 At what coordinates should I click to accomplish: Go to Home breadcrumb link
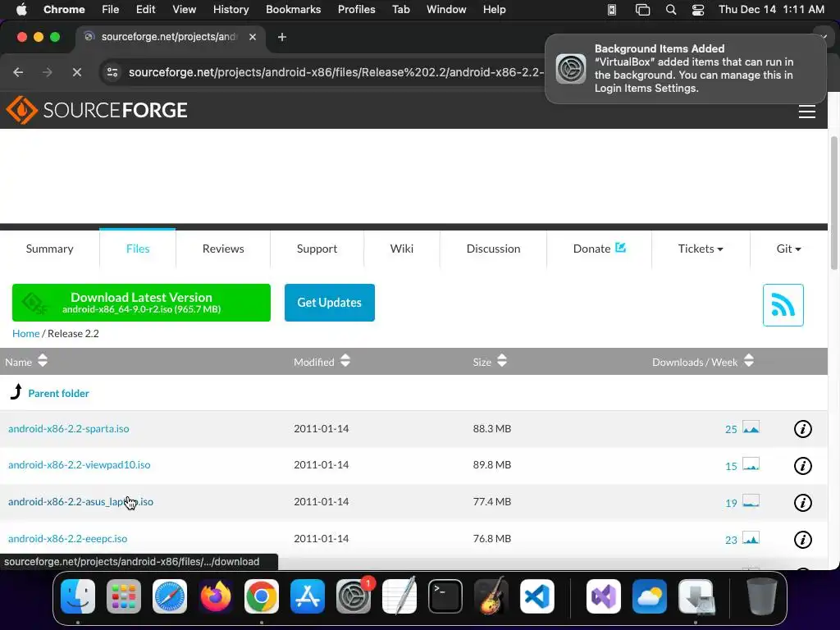[25, 333]
